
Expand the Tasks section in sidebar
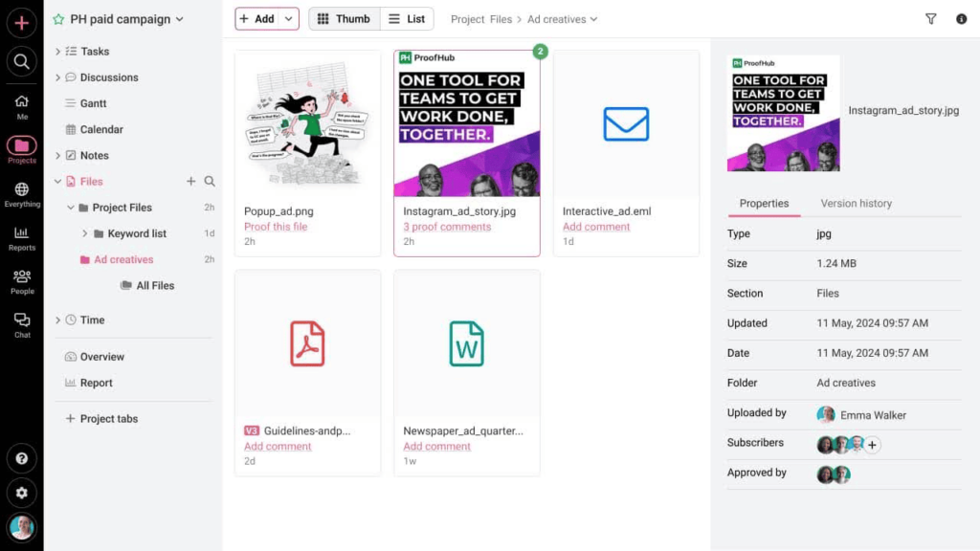57,52
